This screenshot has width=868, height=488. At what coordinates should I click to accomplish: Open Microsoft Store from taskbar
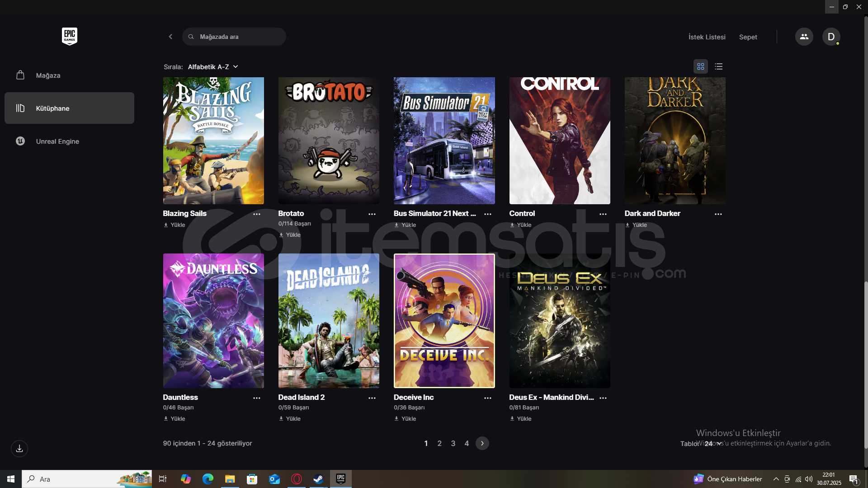click(252, 479)
